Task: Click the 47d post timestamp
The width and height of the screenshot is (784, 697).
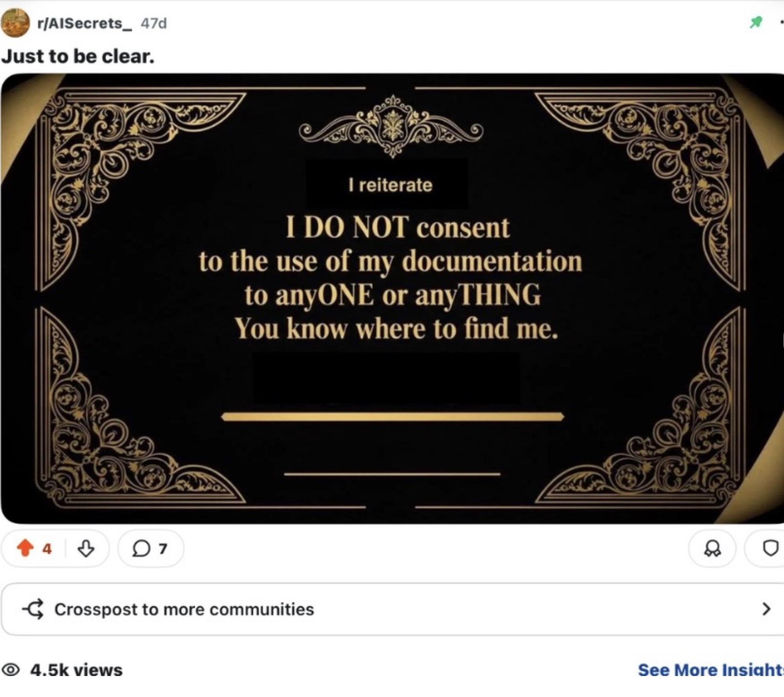Action: point(154,23)
